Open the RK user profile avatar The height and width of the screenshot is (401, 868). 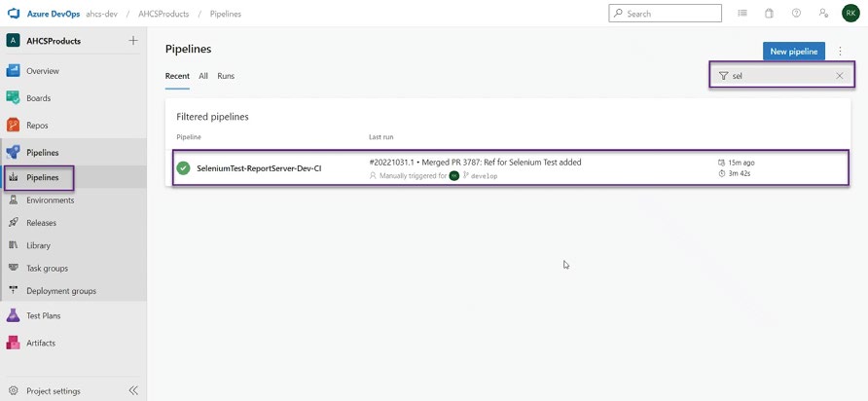click(x=850, y=14)
